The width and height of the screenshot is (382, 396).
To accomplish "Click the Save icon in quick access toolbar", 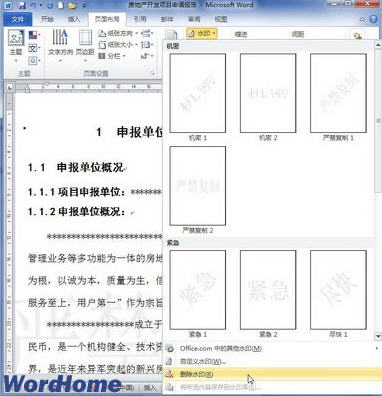I will point(22,5).
